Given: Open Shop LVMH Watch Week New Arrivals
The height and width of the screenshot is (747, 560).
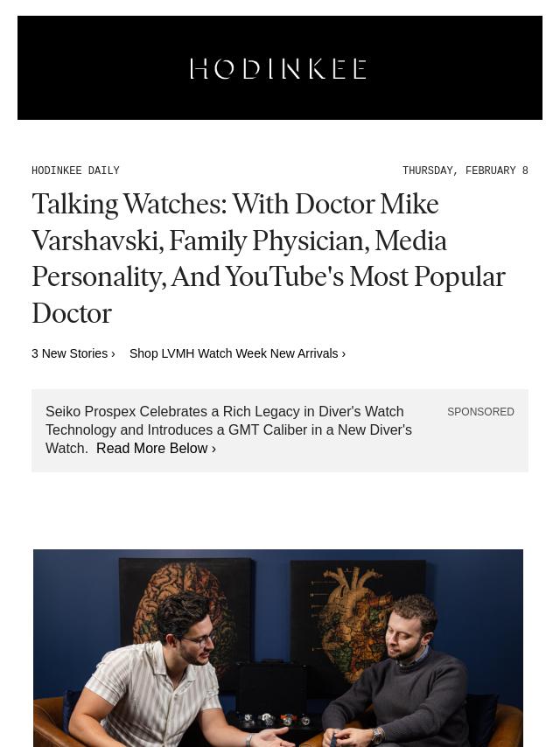Looking at the screenshot, I should pos(237,353).
